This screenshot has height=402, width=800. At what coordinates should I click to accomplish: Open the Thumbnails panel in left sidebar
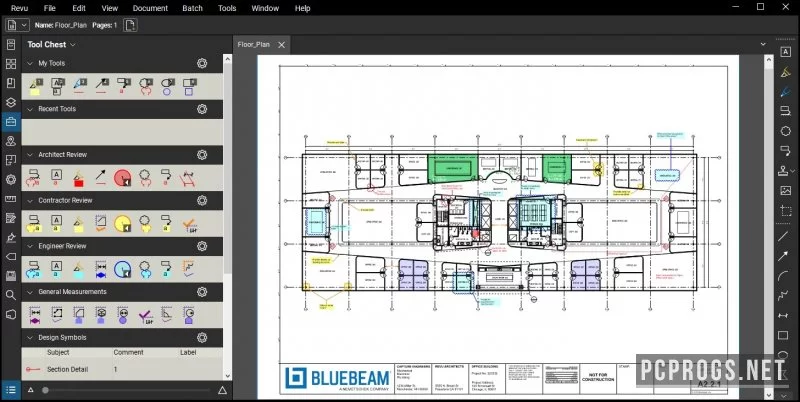coord(11,64)
